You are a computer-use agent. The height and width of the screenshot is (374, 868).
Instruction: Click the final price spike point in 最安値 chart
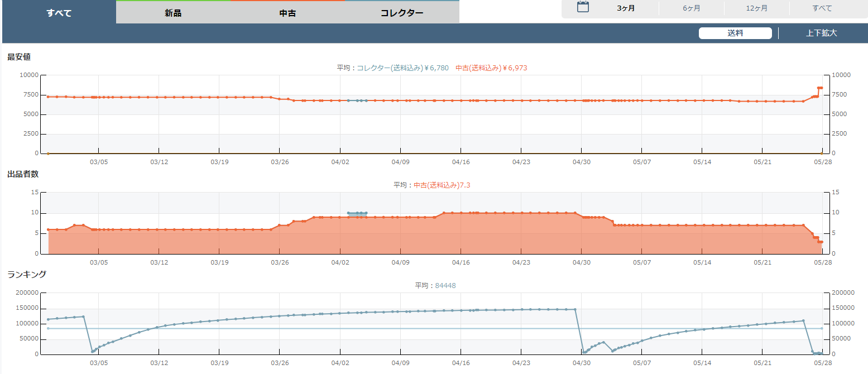click(819, 88)
